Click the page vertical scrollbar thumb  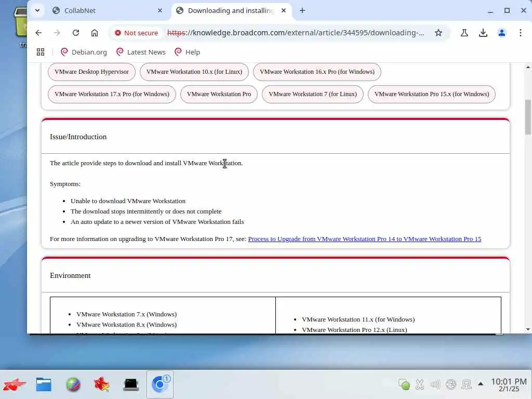click(x=528, y=117)
